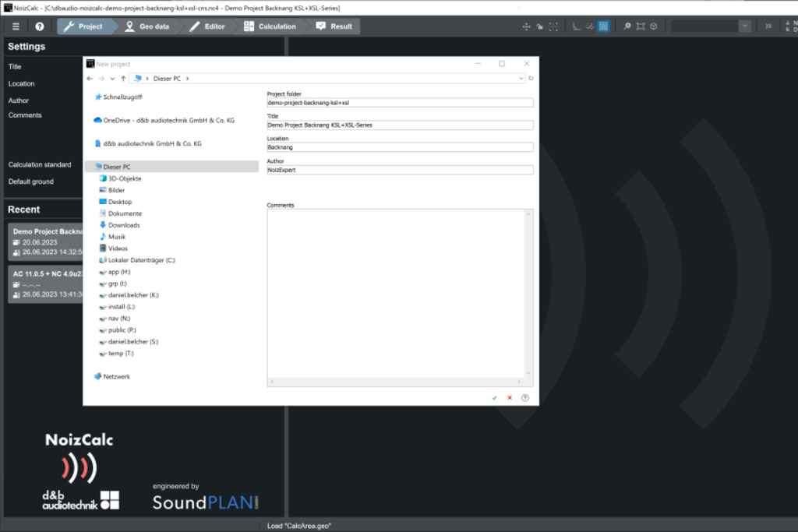Open the 3D-Objekte folder
The image size is (798, 532).
point(120,178)
